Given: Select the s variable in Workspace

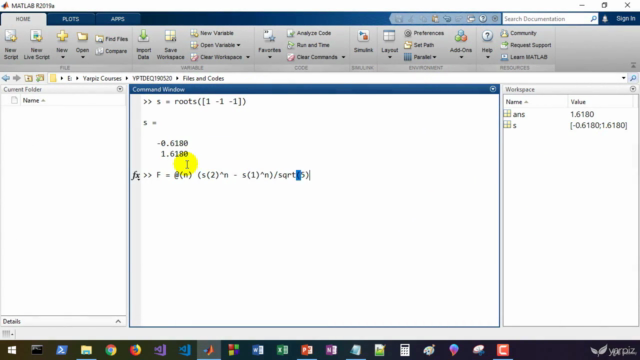Looking at the screenshot, I should click(514, 125).
